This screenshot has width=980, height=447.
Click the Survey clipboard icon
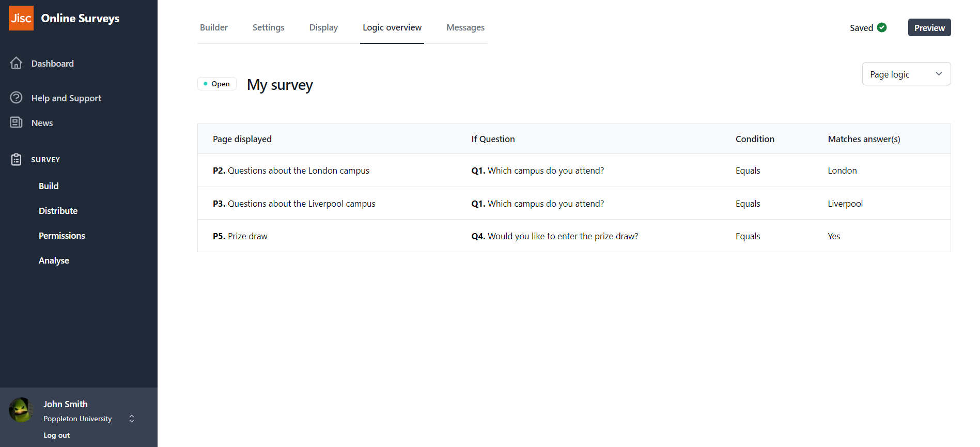(x=17, y=159)
